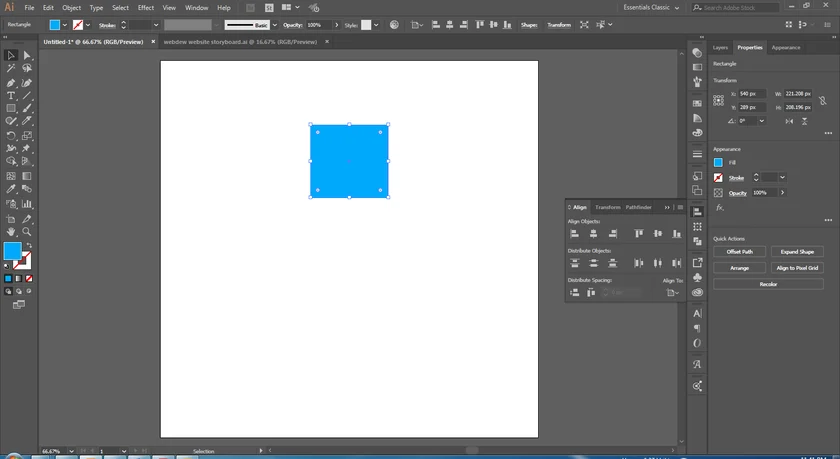Pick the Eyedropper tool
840x459 pixels.
(x=11, y=189)
